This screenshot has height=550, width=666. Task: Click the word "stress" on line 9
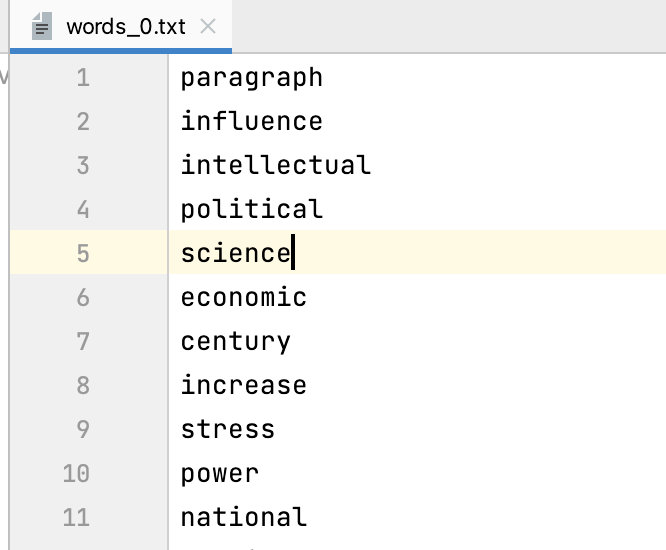point(227,430)
